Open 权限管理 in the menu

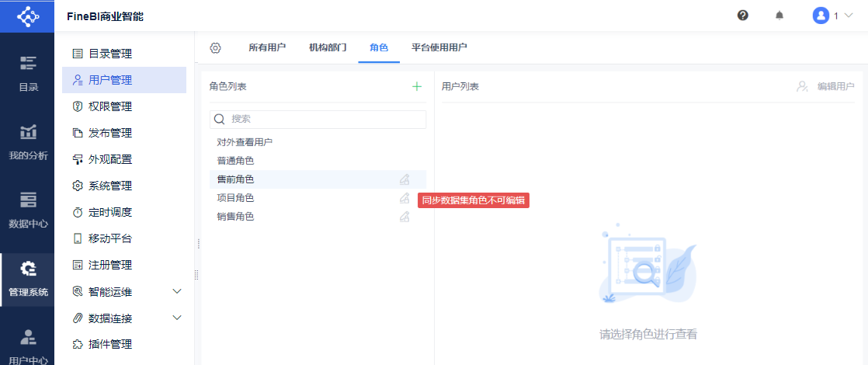tap(109, 106)
